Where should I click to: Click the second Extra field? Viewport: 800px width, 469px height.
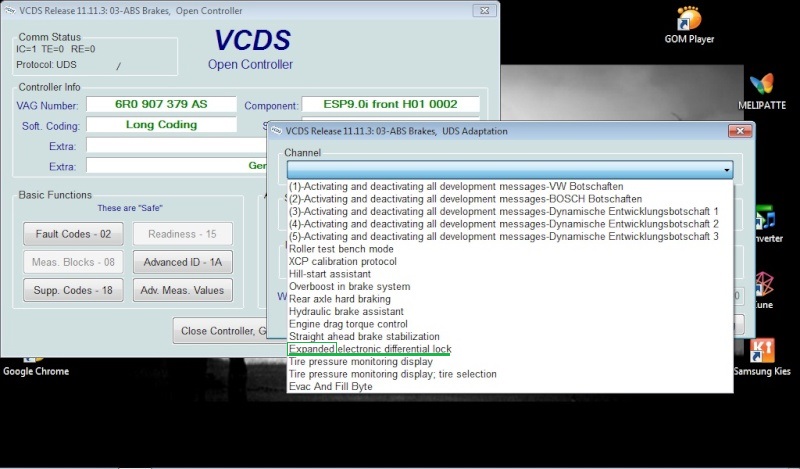tap(177, 165)
